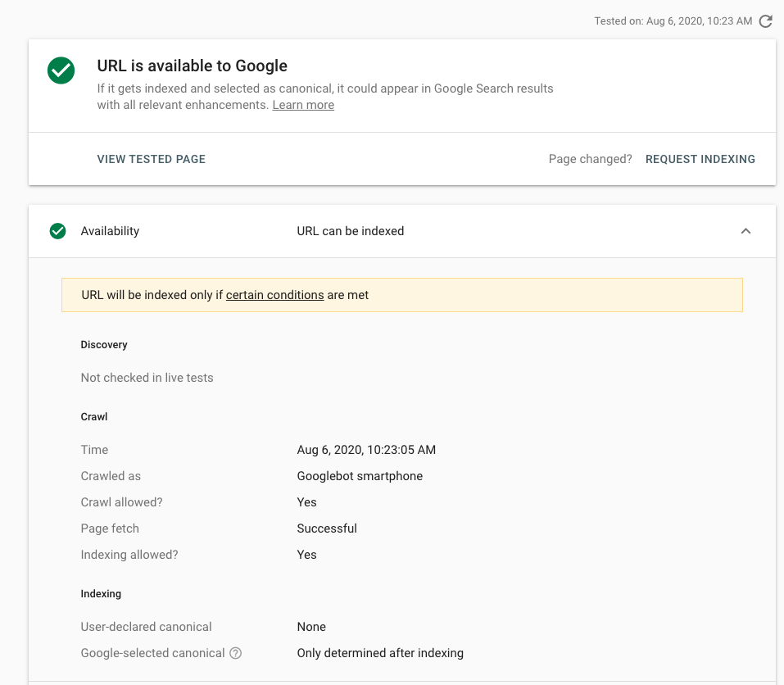Screen dimensions: 784x685
Task: Open the Learn more link
Action: (x=302, y=104)
